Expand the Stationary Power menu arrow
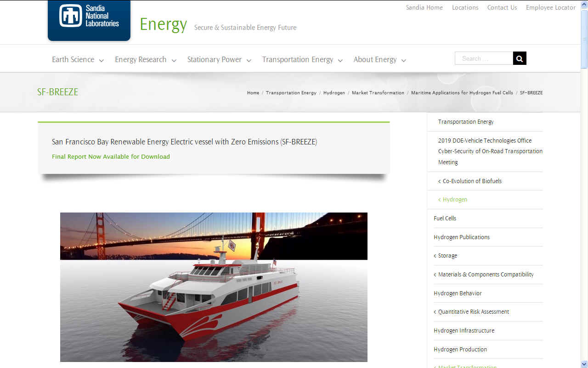 (249, 60)
